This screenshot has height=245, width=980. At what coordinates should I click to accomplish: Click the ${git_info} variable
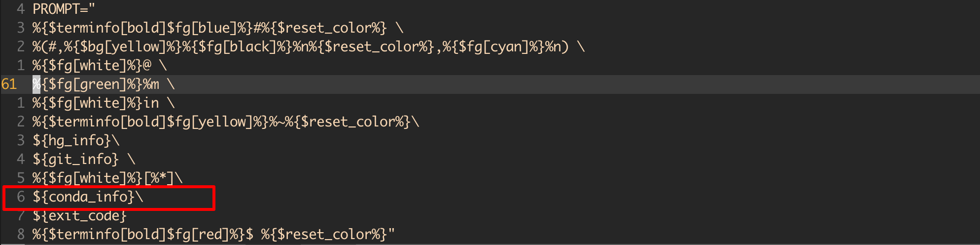76,160
